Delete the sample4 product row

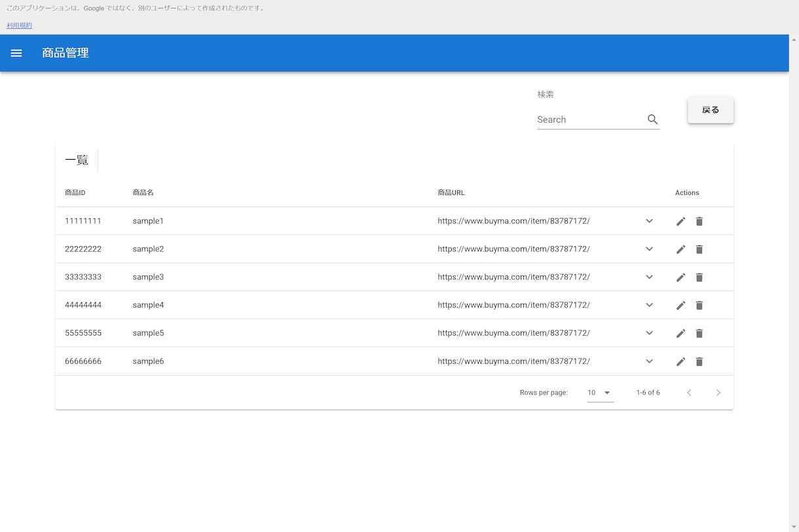coord(699,306)
